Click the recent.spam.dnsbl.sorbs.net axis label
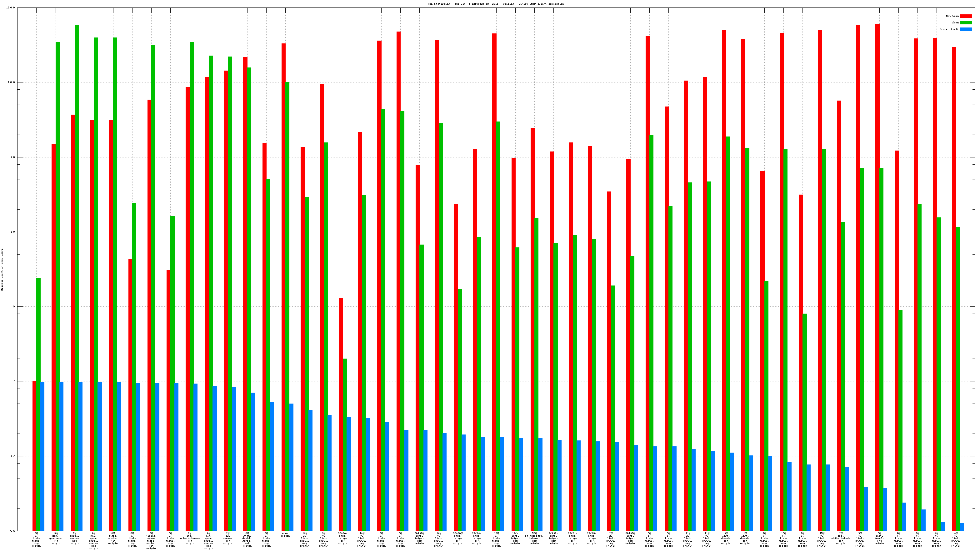Screen dimensions: 980x551 [x=151, y=540]
